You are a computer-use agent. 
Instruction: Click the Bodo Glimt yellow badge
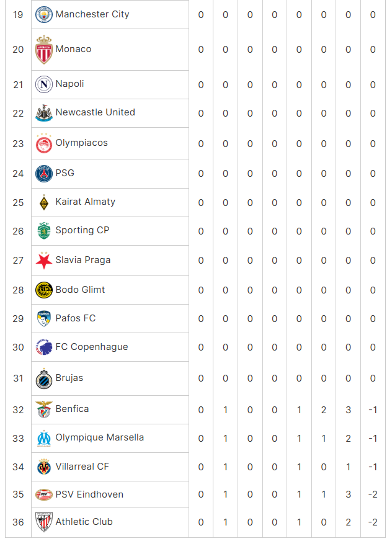[44, 290]
